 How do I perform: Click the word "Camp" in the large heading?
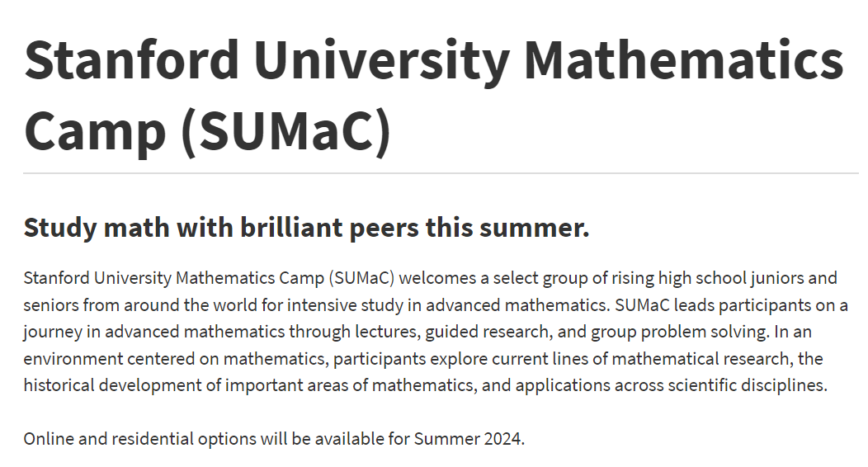[95, 133]
